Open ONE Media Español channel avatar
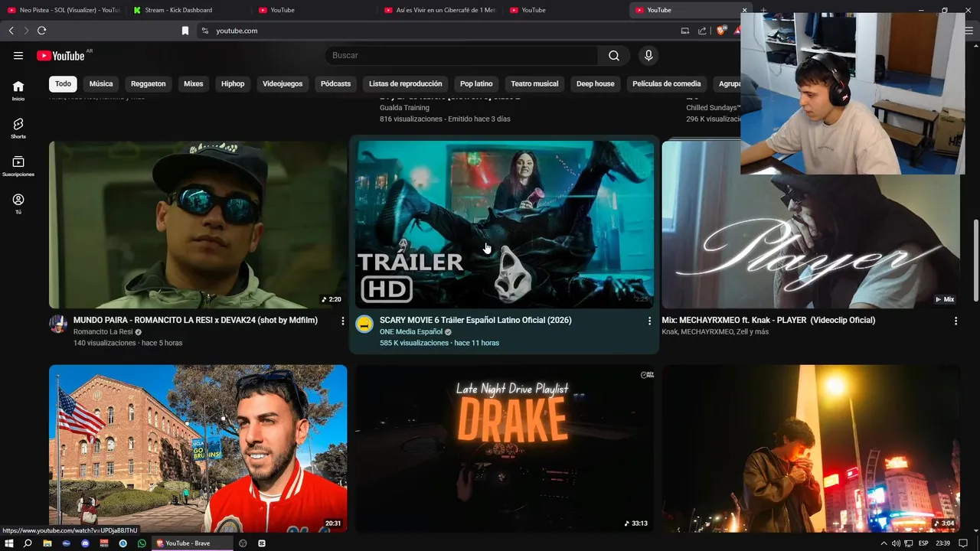Viewport: 980px width, 551px height. 364,324
